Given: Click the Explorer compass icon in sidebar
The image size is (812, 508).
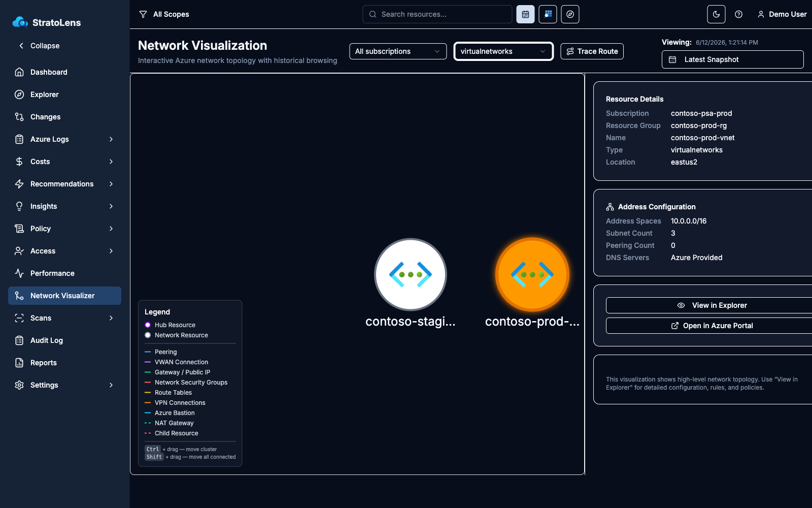Looking at the screenshot, I should point(19,94).
